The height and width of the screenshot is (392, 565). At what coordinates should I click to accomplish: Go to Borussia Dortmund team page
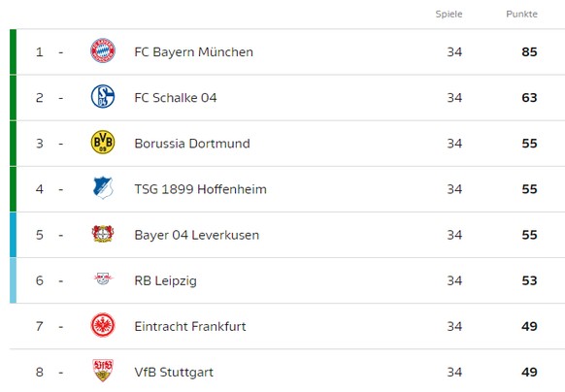[x=192, y=144]
